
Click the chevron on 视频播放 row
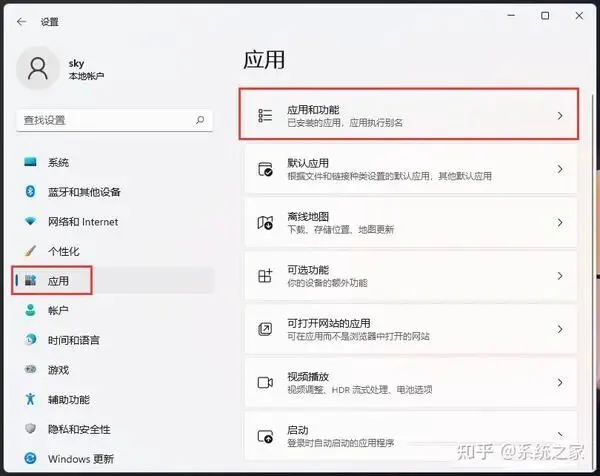(x=560, y=382)
